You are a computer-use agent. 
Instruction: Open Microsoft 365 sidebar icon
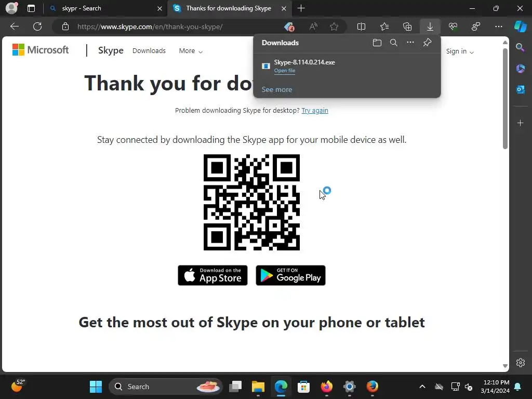pyautogui.click(x=520, y=69)
